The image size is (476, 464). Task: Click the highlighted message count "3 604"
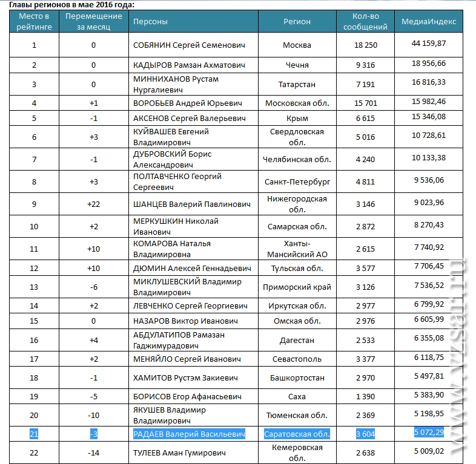point(366,434)
